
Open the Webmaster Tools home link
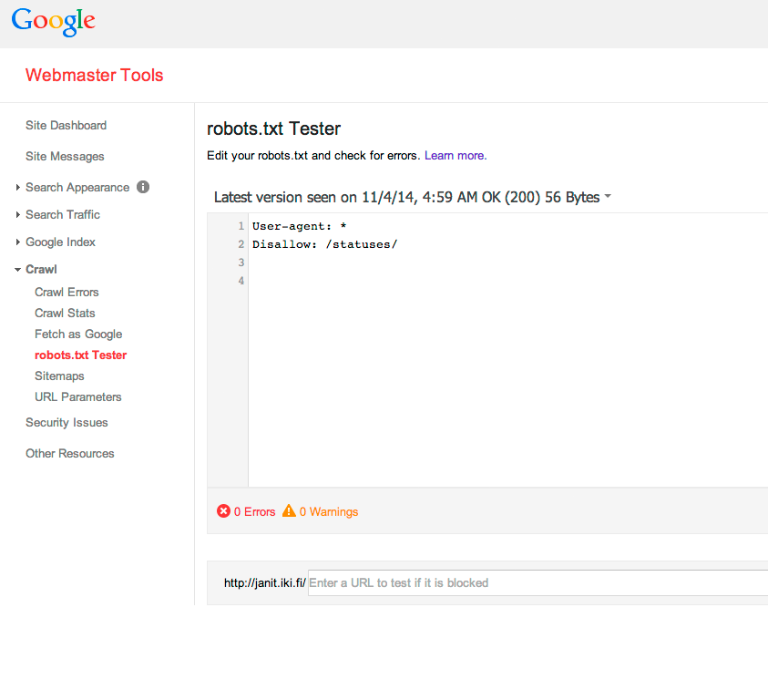(94, 75)
